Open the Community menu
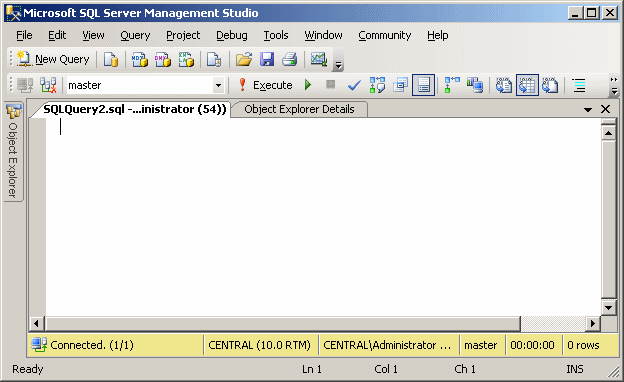This screenshot has height=382, width=624. tap(384, 35)
